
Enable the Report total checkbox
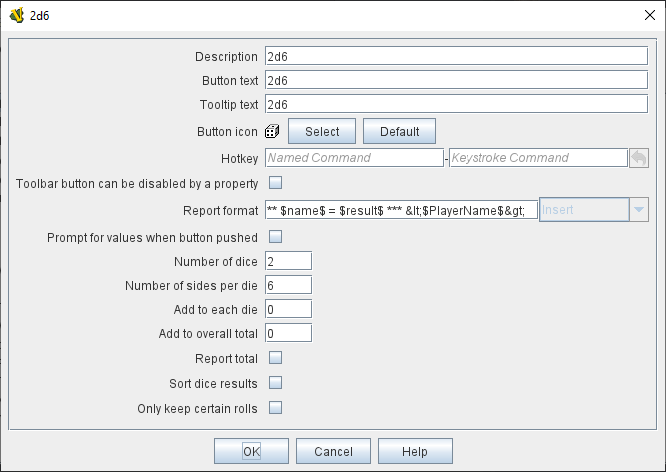point(276,357)
